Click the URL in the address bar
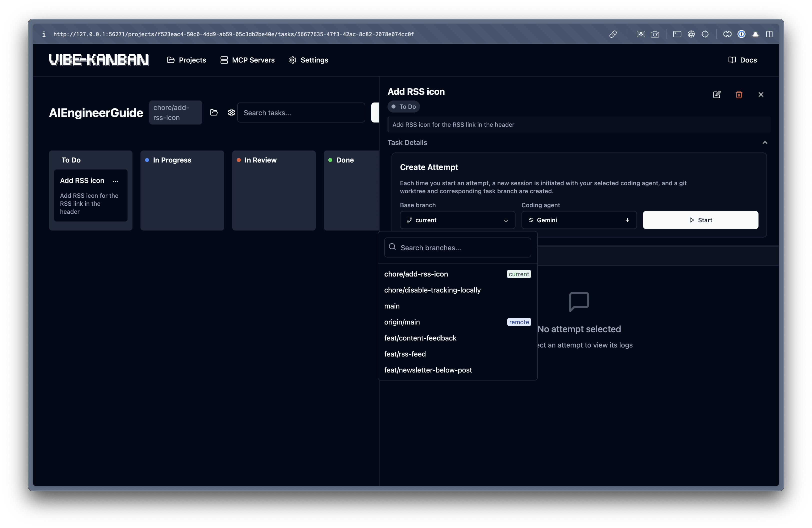Viewport: 812px width, 528px height. point(233,34)
